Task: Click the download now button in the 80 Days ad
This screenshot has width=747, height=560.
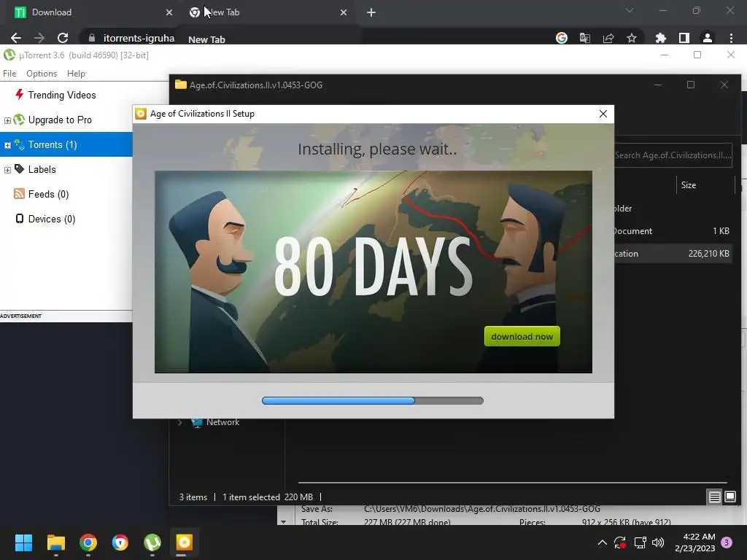Action: [522, 336]
